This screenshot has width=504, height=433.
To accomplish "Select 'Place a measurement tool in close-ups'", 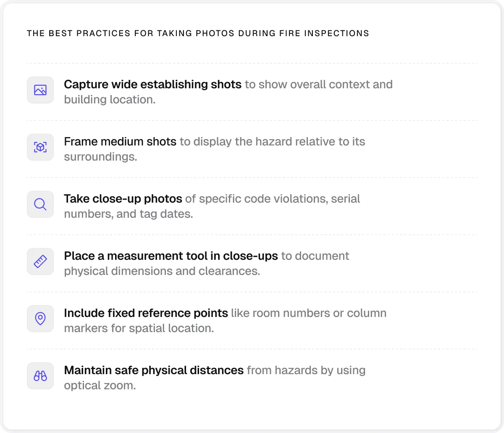I will pyautogui.click(x=171, y=256).
